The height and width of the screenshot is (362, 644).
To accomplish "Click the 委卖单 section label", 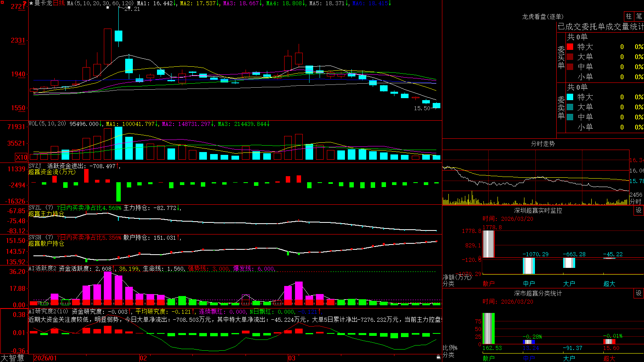I will [561, 107].
